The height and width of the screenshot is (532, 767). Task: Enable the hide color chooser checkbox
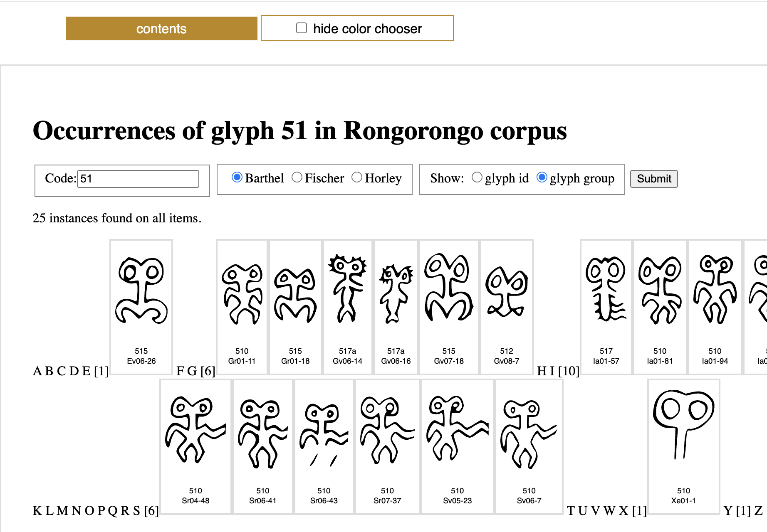[x=302, y=28]
